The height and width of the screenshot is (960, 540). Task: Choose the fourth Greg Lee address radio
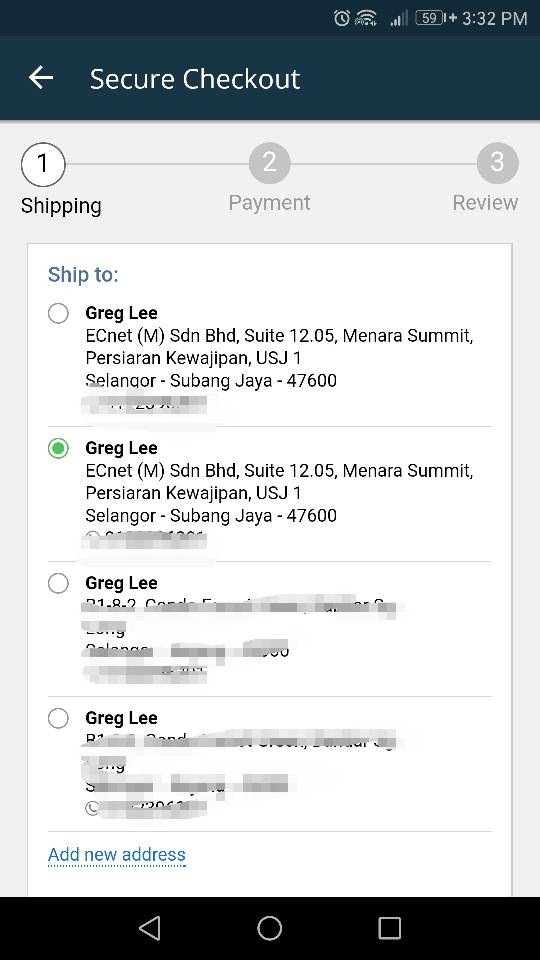pyautogui.click(x=58, y=718)
